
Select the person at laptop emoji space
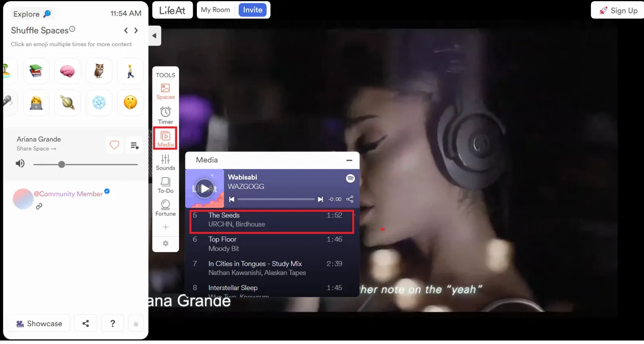[x=36, y=102]
